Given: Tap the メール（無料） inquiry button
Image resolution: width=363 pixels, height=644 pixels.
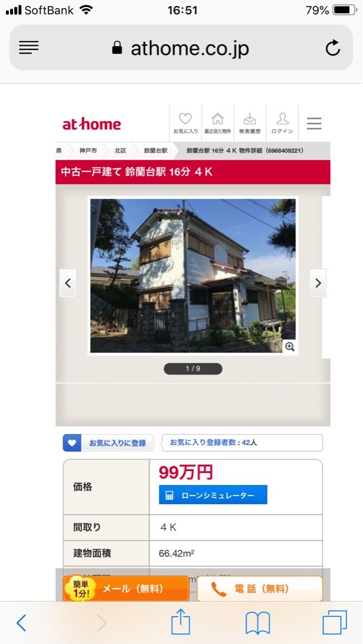Looking at the screenshot, I should pos(126,589).
